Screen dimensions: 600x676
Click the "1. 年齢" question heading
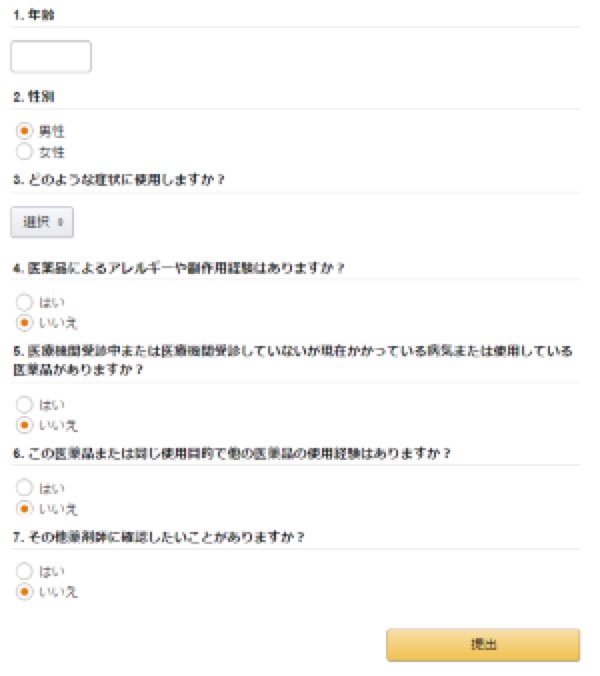point(34,14)
